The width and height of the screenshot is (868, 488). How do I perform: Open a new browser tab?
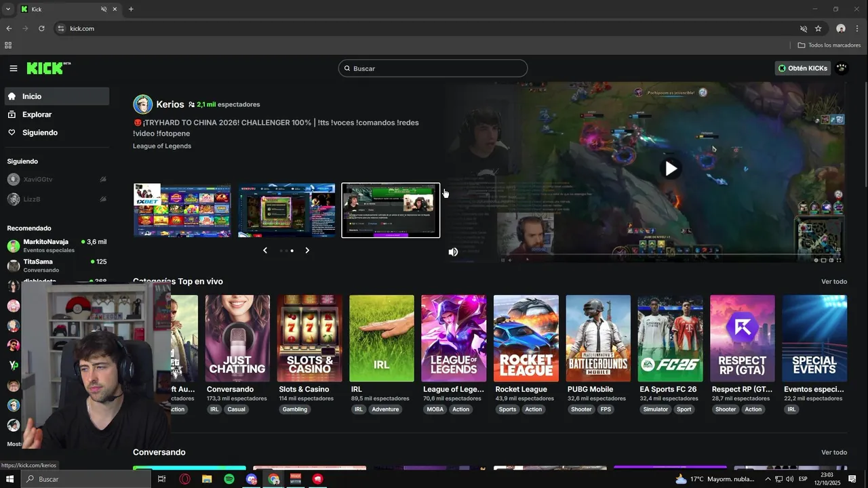pyautogui.click(x=131, y=9)
